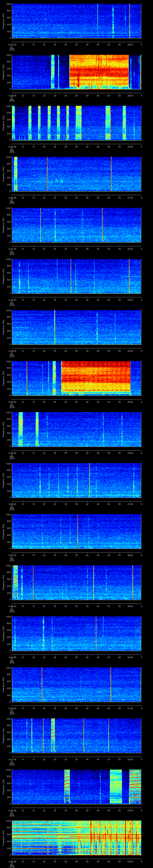Click the '39:00' minute tick label
Screen dimensions: 153x868
pyautogui.click(x=130, y=606)
